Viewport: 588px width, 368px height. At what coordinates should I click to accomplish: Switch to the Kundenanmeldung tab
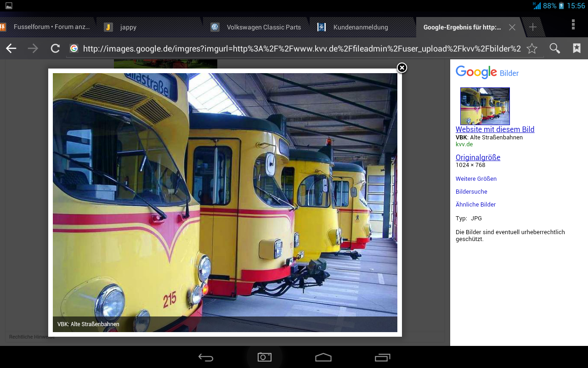(x=360, y=27)
